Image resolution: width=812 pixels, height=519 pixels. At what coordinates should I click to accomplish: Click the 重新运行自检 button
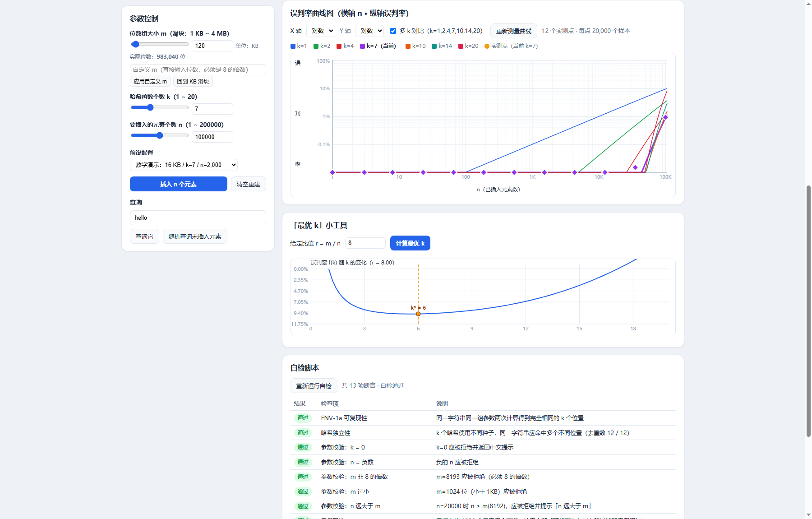coord(314,386)
